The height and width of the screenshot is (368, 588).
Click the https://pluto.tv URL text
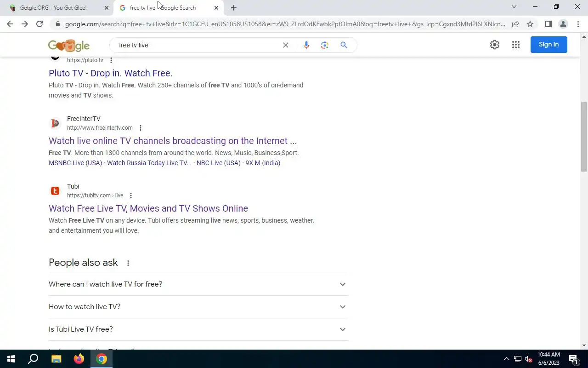click(x=85, y=60)
